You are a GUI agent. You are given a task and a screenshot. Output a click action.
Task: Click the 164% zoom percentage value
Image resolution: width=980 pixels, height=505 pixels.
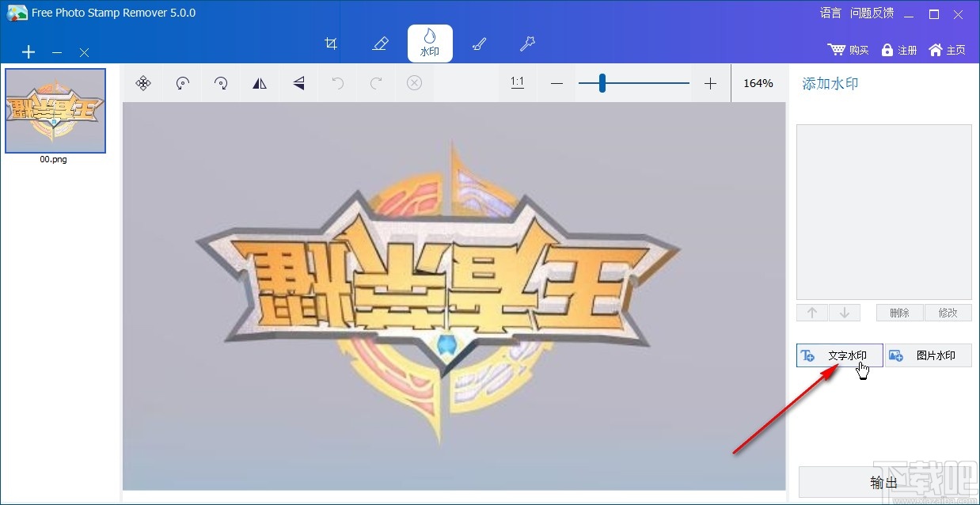(x=758, y=83)
